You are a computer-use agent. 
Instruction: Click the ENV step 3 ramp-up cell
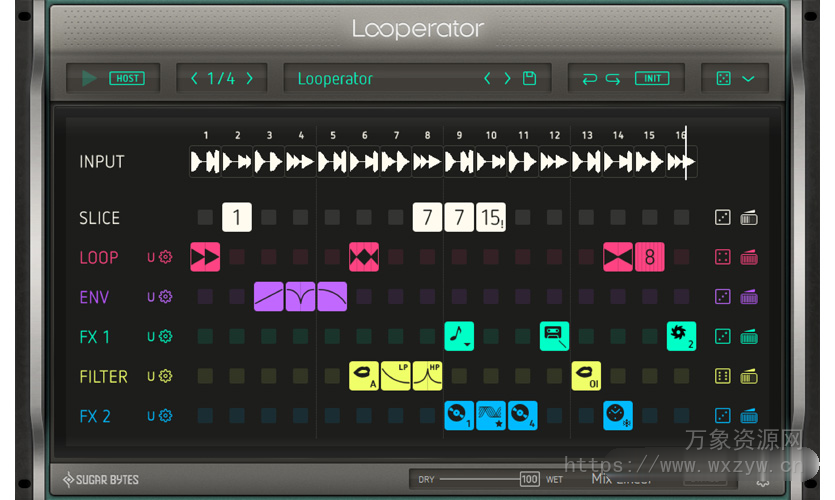pos(268,297)
